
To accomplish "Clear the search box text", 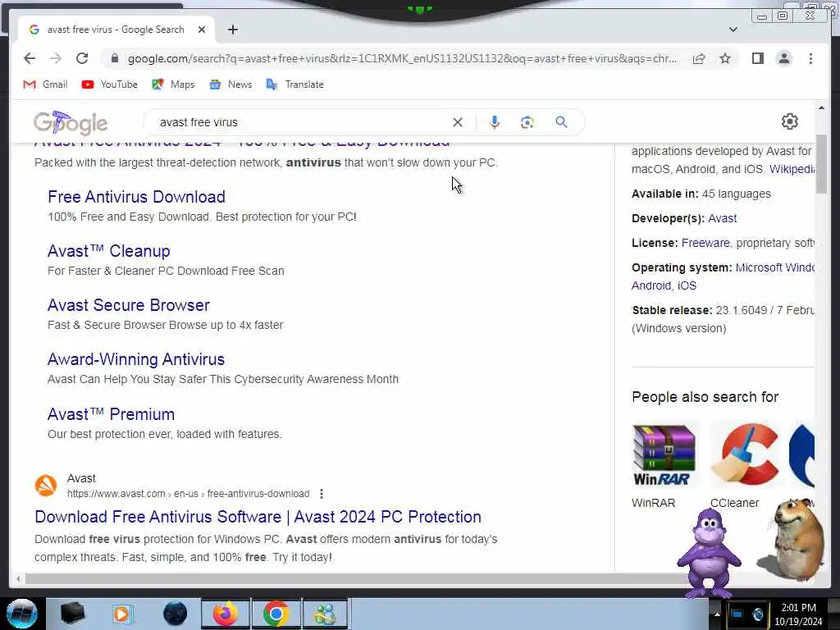I will click(458, 122).
